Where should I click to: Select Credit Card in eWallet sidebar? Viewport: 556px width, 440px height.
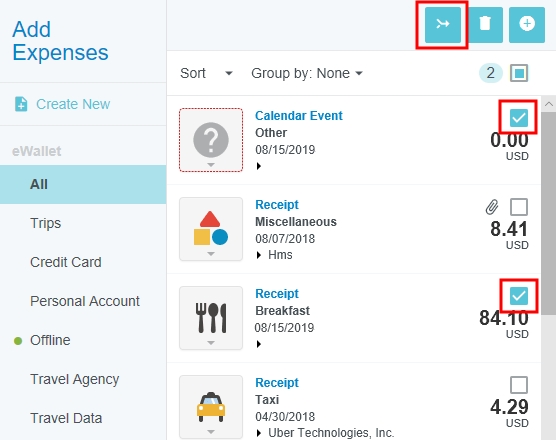(x=66, y=262)
